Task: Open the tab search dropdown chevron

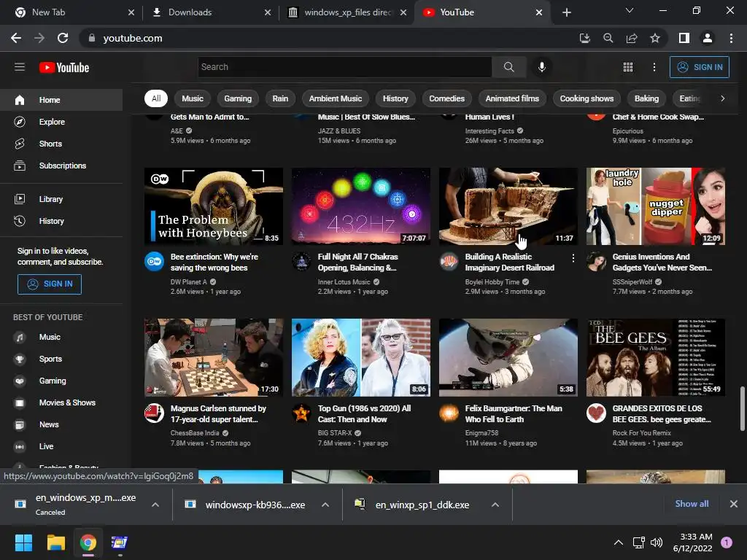Action: (630, 10)
